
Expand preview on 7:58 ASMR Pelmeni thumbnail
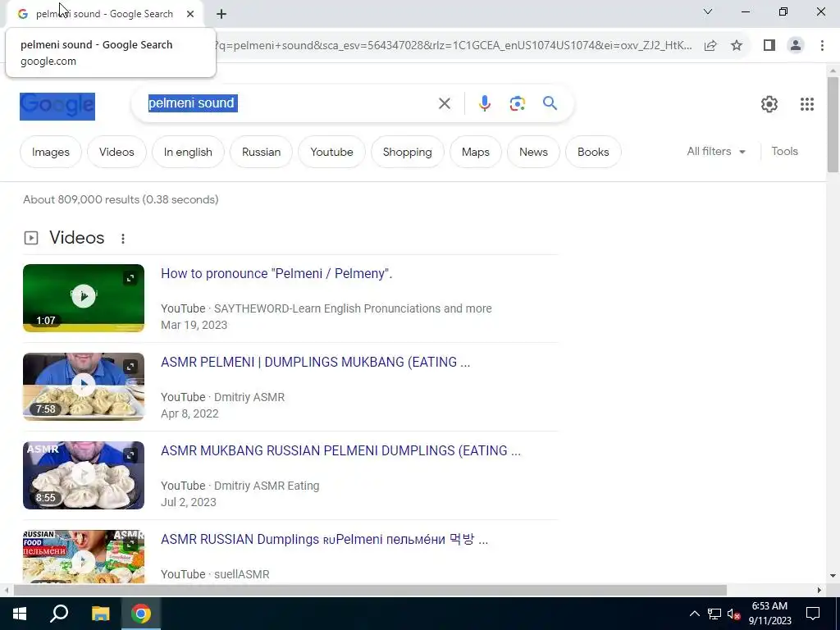point(130,367)
